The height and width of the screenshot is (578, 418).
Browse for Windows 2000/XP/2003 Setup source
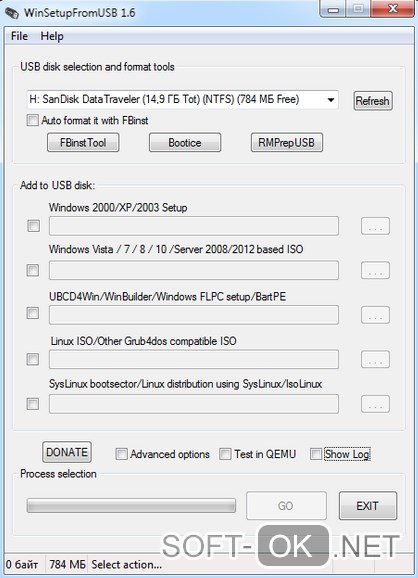pos(375,226)
